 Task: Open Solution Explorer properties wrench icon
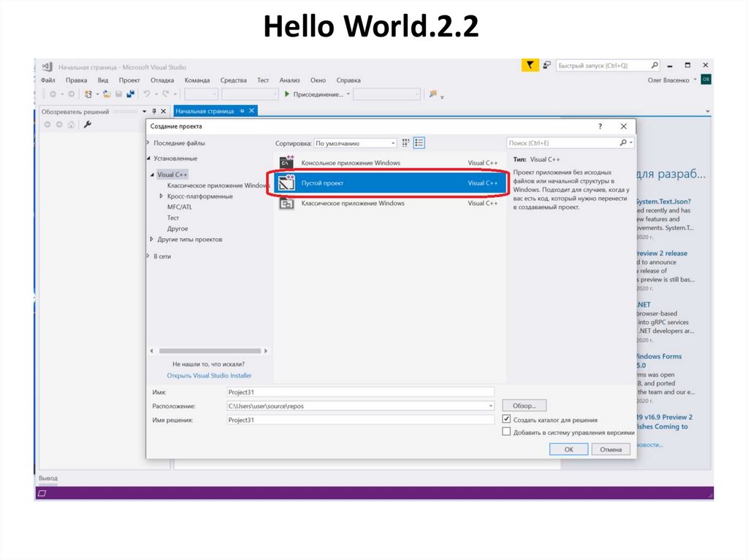pyautogui.click(x=88, y=125)
